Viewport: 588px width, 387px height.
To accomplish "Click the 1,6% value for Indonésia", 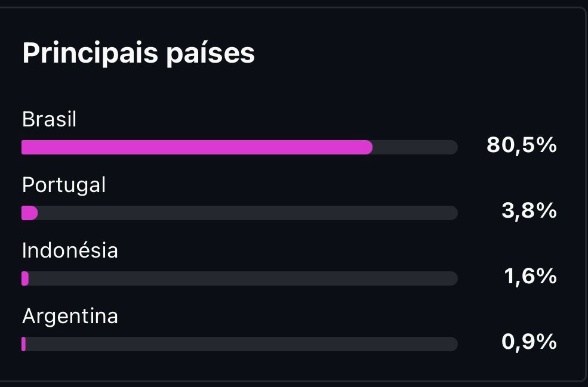I will [x=529, y=276].
